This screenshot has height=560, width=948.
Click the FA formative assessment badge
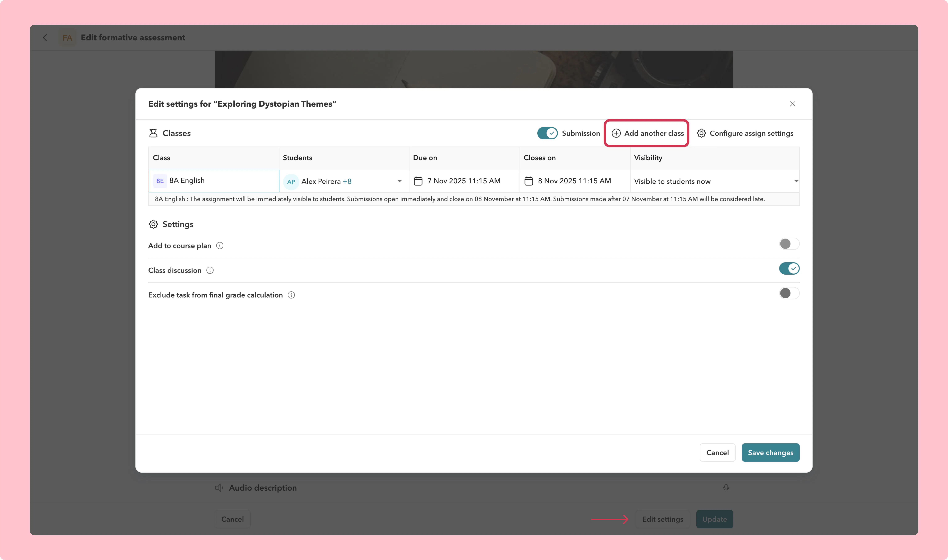[67, 38]
